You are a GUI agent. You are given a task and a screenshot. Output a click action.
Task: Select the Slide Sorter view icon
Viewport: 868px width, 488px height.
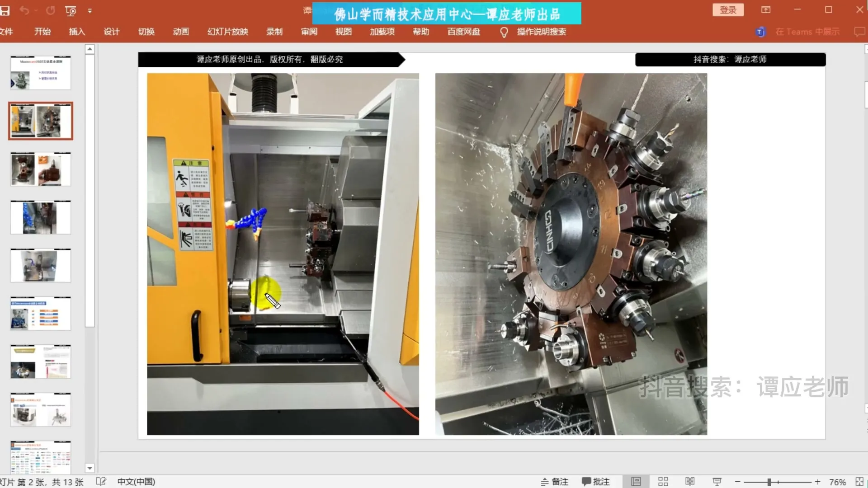point(663,481)
